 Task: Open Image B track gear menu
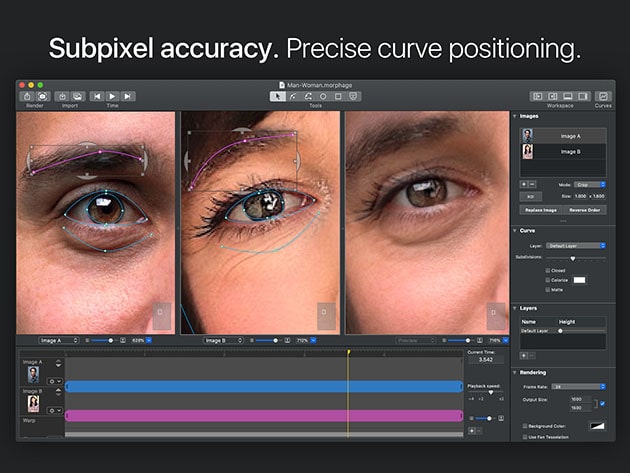[x=55, y=410]
